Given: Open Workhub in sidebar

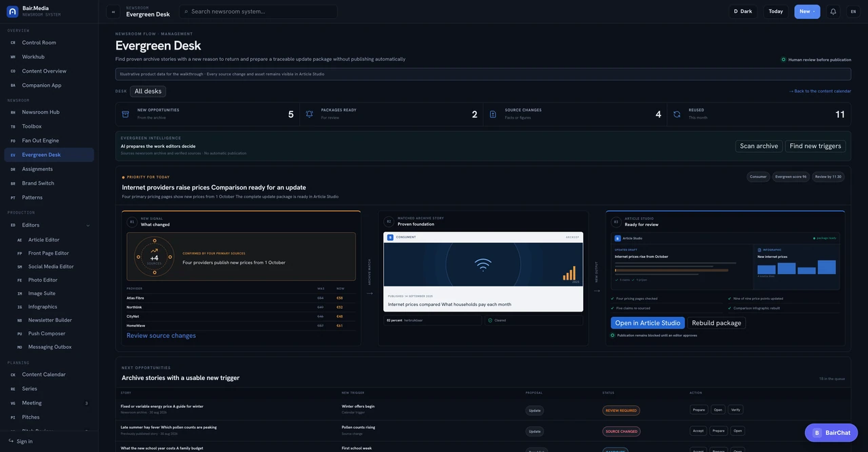Looking at the screenshot, I should pyautogui.click(x=49, y=57).
